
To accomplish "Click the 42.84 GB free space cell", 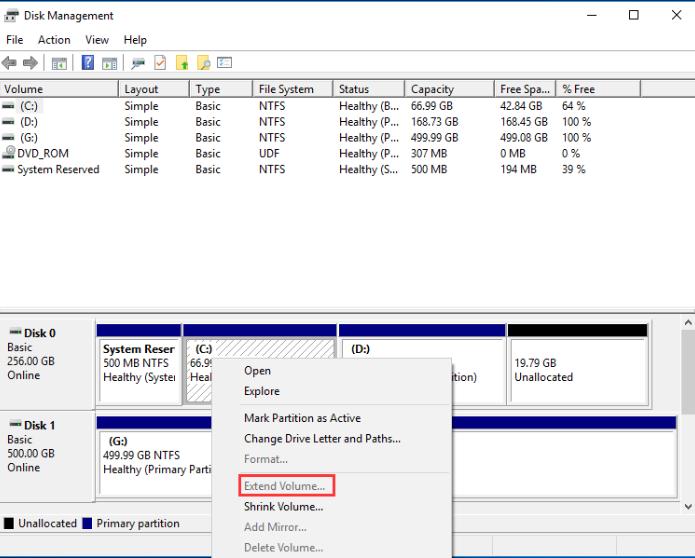I will click(521, 106).
